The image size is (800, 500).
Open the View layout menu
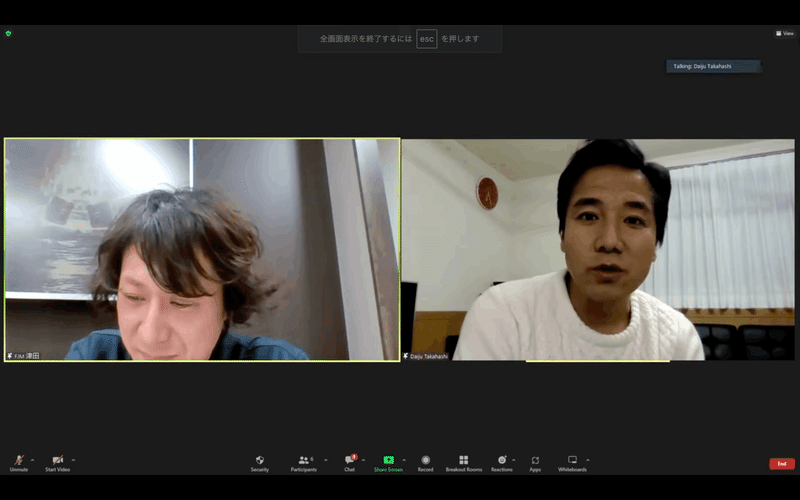(x=785, y=33)
